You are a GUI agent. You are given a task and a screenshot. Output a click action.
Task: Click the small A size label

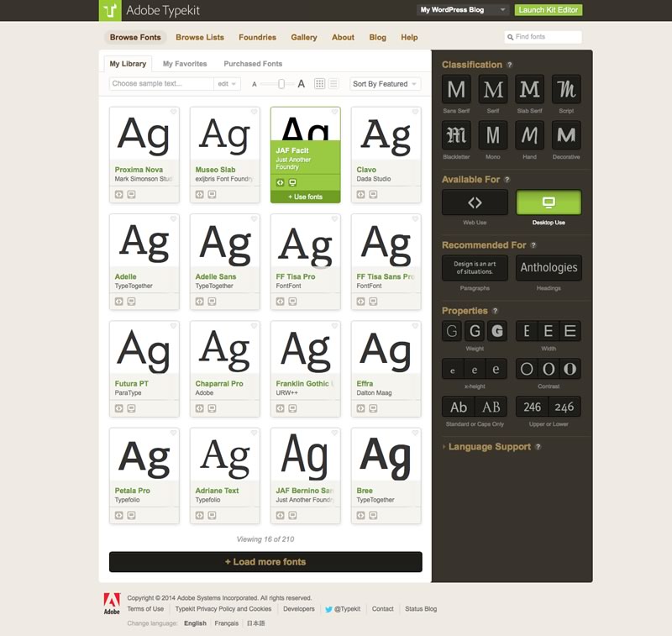point(255,84)
